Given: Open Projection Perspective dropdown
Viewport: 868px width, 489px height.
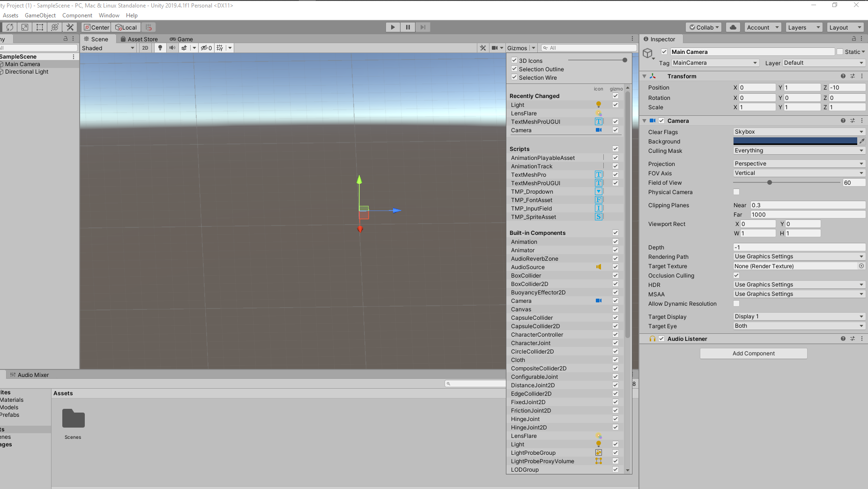Looking at the screenshot, I should click(799, 164).
